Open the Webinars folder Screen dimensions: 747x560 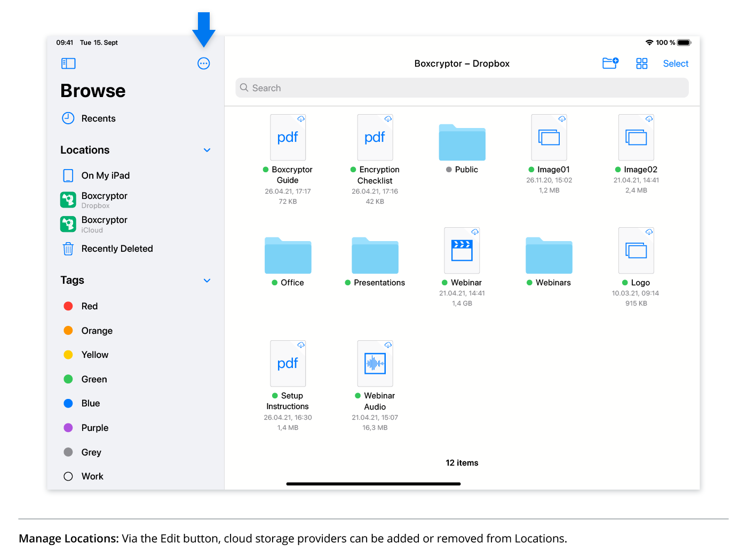(549, 255)
